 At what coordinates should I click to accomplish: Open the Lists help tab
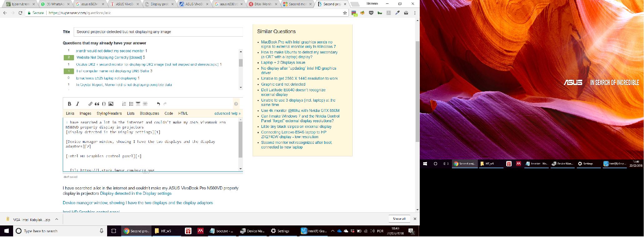click(x=131, y=113)
